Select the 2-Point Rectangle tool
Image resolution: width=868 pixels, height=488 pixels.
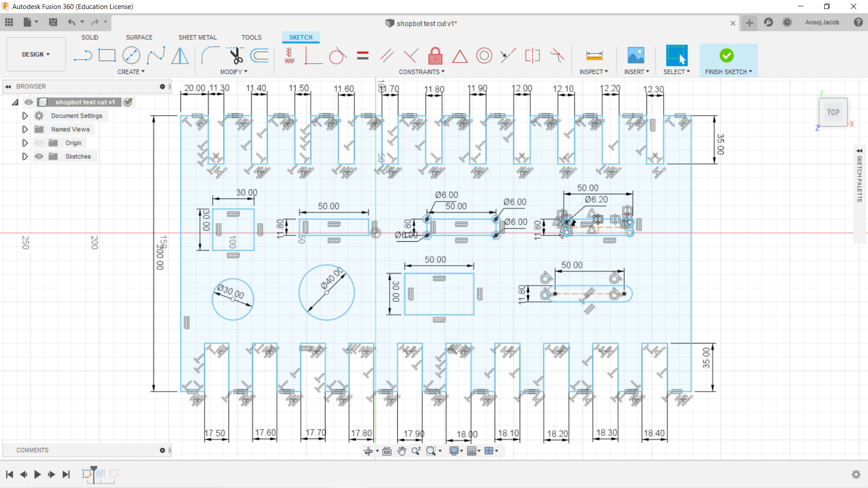tap(107, 56)
